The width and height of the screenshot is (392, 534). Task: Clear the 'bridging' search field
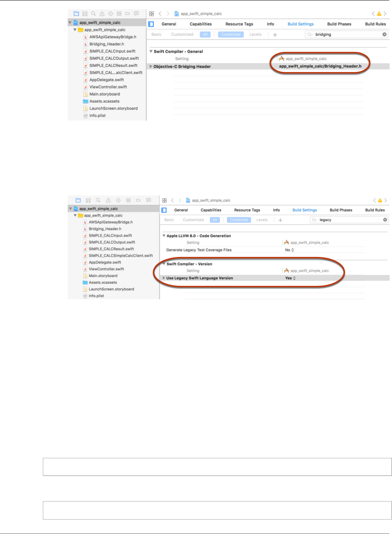point(384,34)
